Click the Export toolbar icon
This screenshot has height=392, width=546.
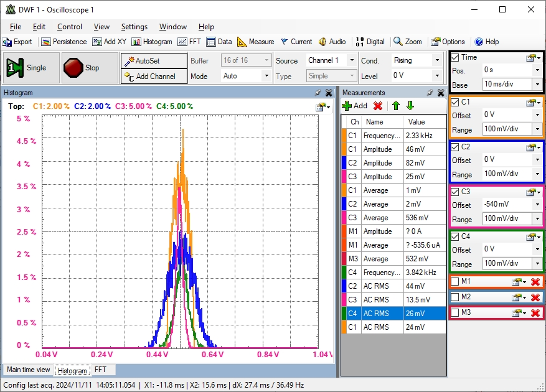click(x=17, y=42)
